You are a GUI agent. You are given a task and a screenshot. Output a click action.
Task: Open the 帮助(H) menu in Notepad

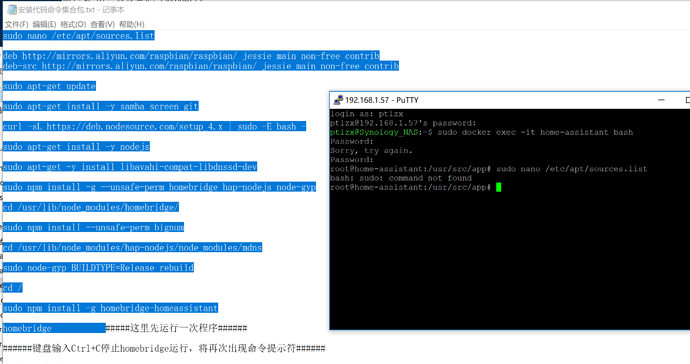point(132,24)
